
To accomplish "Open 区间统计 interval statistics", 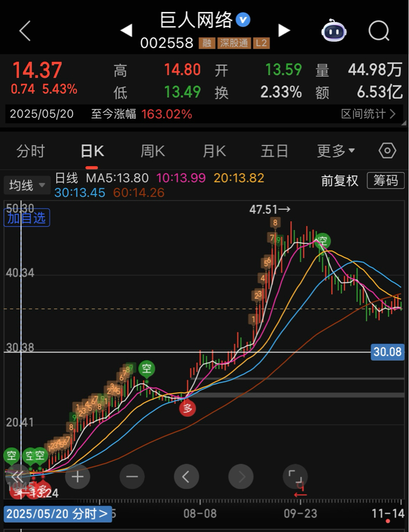I will (x=368, y=114).
